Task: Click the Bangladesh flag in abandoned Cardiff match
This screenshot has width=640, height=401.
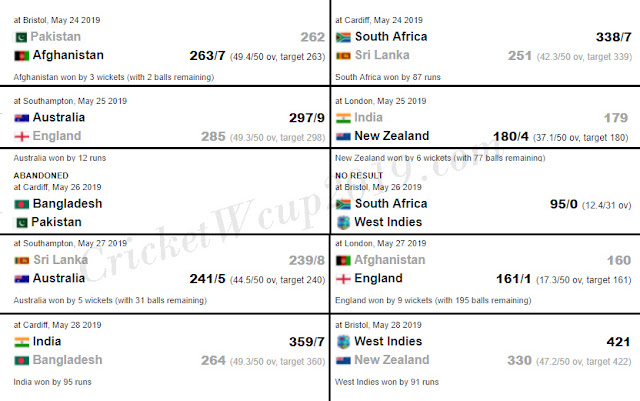Action: click(22, 204)
